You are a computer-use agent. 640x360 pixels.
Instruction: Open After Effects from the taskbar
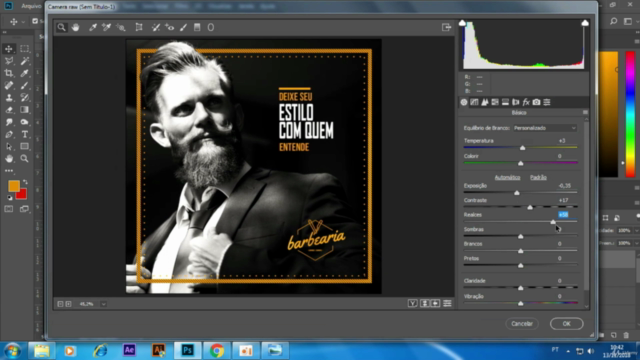(x=129, y=350)
